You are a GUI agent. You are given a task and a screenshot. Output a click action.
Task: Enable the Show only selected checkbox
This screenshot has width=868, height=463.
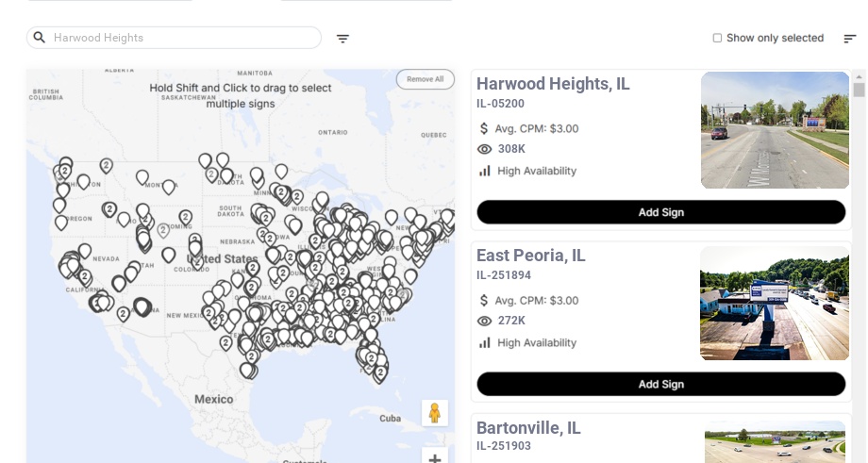coord(717,39)
